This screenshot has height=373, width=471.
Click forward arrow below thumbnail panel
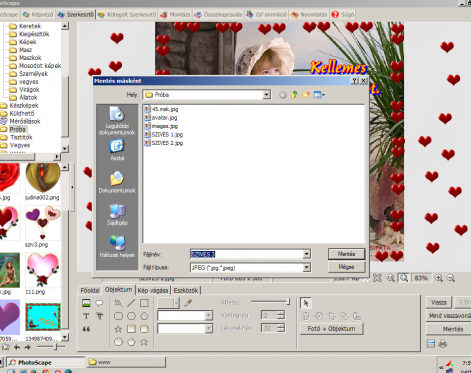[x=28, y=347]
